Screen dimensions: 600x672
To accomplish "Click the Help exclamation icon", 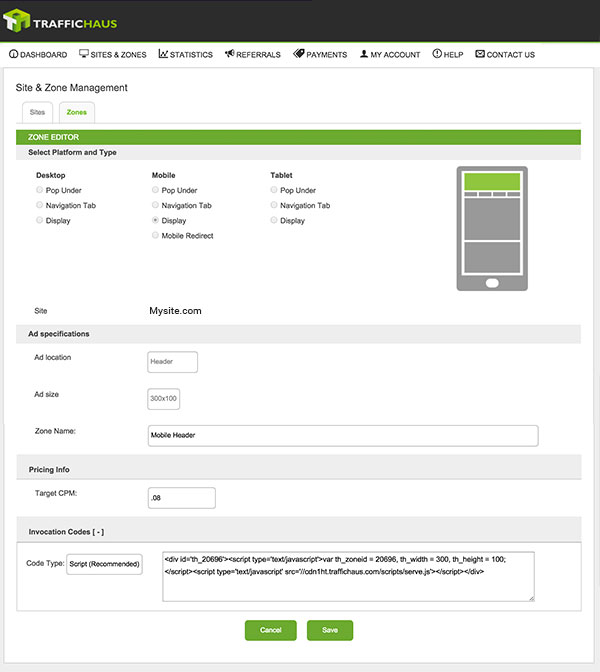I will click(437, 54).
